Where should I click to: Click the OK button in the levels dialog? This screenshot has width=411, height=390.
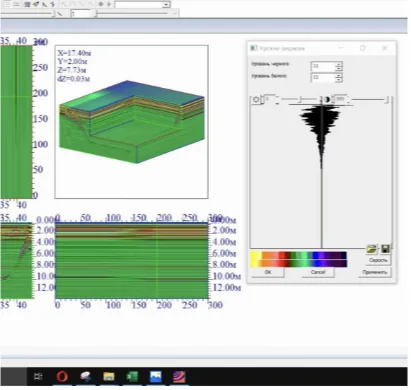coord(268,272)
